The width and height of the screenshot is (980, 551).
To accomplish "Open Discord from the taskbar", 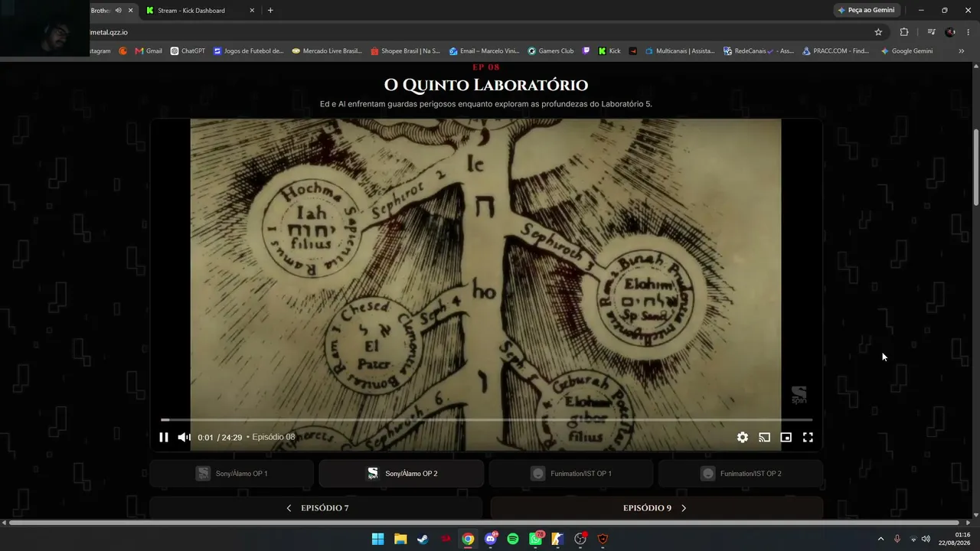I will (x=491, y=539).
